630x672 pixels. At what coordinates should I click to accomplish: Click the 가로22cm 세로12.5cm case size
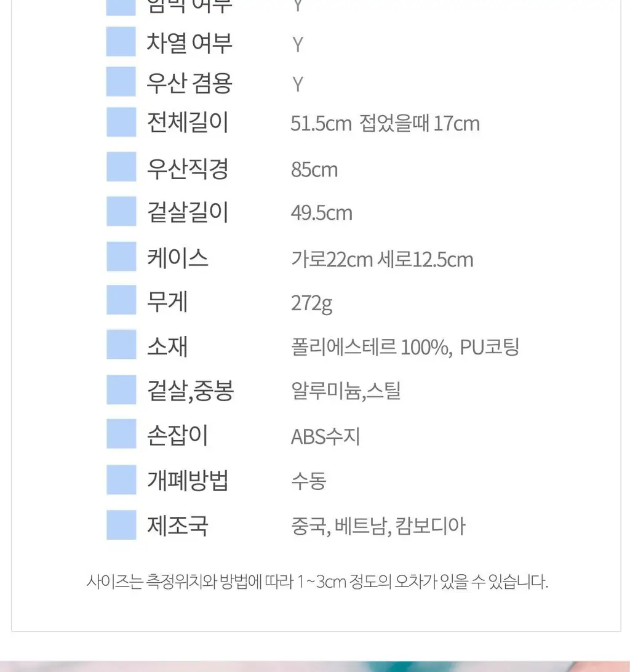coord(382,260)
